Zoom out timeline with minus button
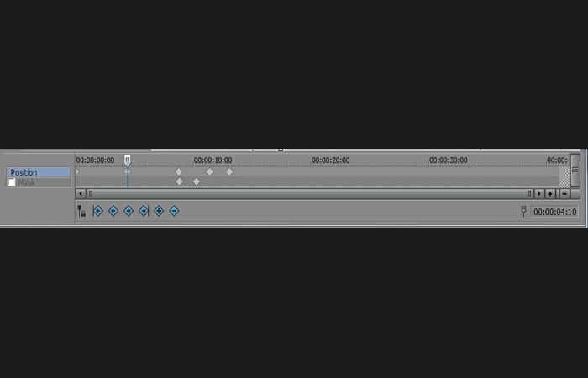The image size is (588, 378). 564,194
